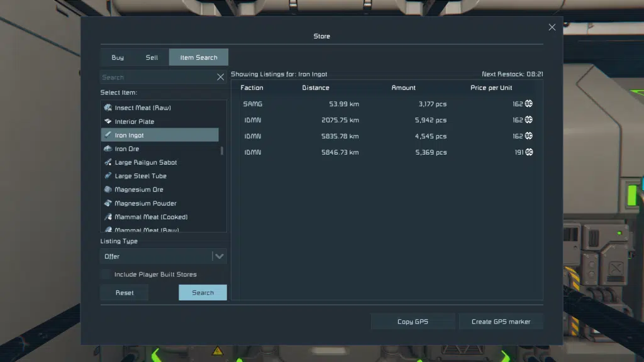The height and width of the screenshot is (362, 644).
Task: Choose the Interior Plate icon in list
Action: pos(108,121)
